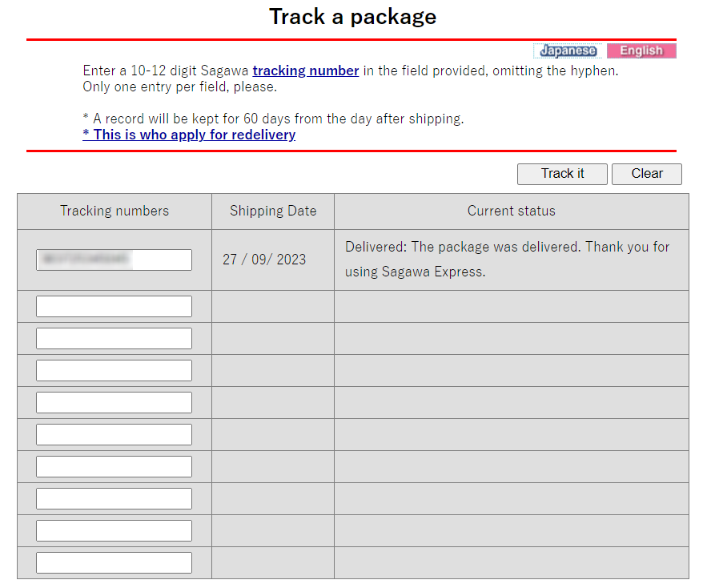Focus the eighth tracking number field

point(114,499)
